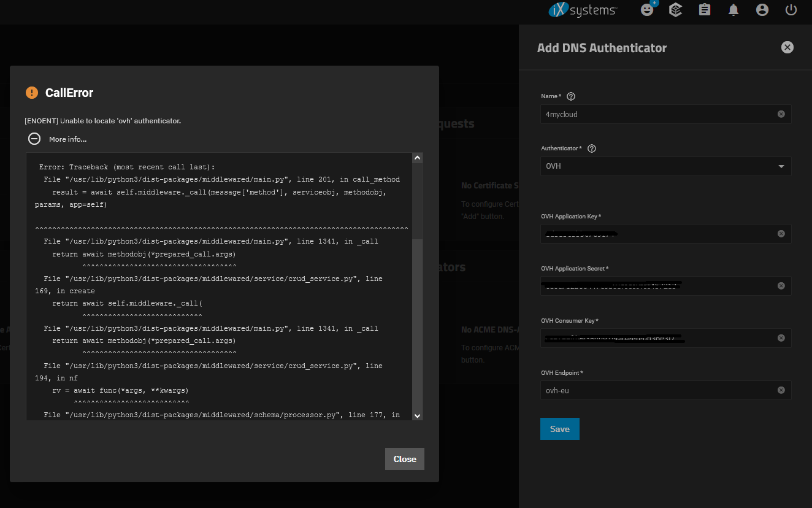The height and width of the screenshot is (508, 812).
Task: Clear the Name field value
Action: point(781,114)
